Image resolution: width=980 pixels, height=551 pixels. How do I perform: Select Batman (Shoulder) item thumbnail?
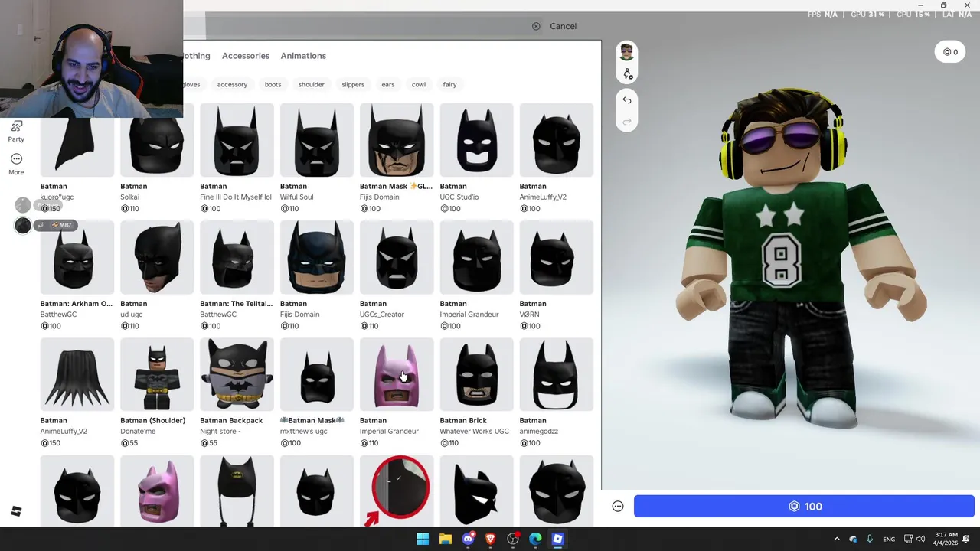pyautogui.click(x=157, y=375)
